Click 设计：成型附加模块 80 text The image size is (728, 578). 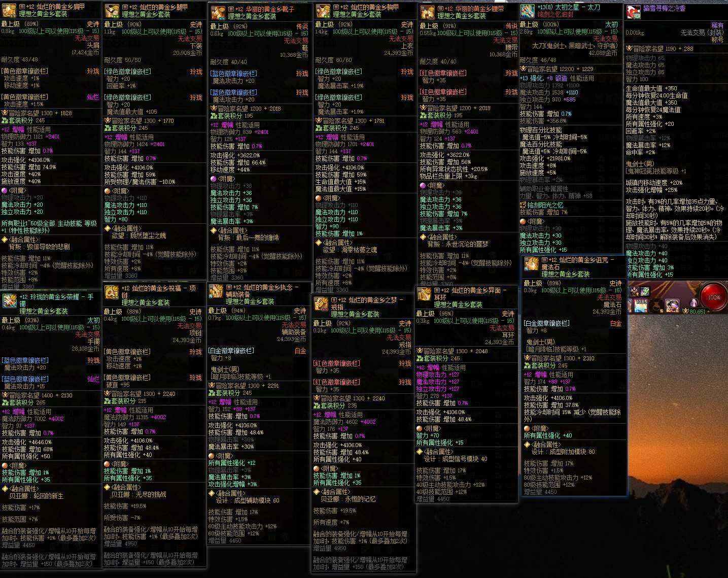(x=563, y=452)
